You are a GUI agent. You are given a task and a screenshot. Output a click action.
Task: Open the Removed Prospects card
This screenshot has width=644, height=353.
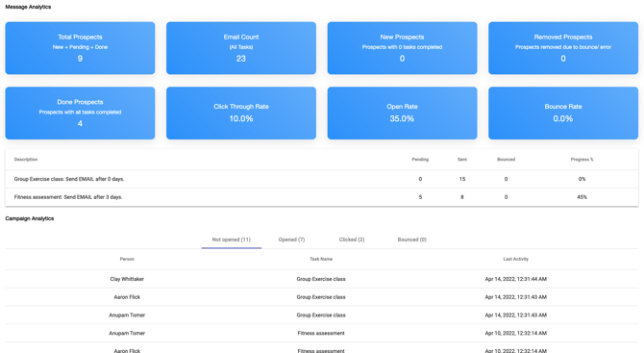pos(563,48)
